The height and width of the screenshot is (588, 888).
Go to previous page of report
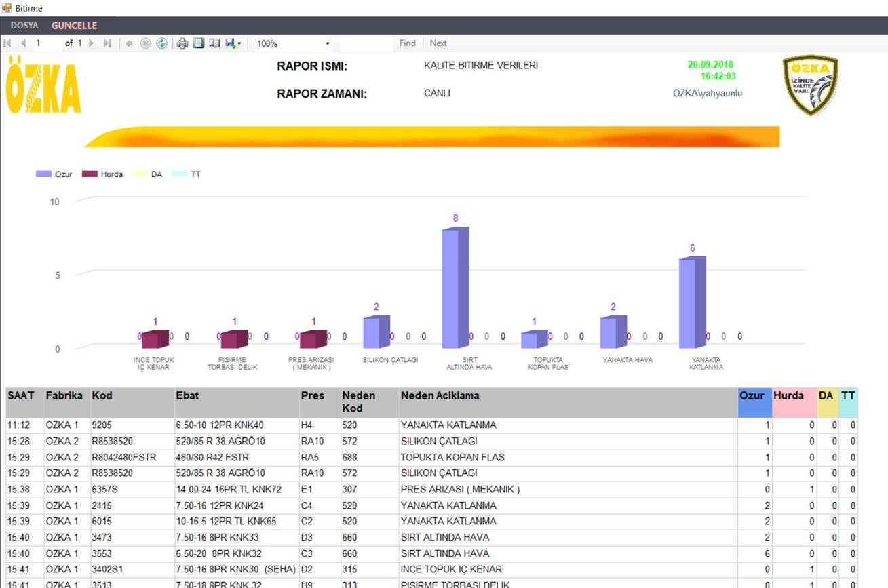pos(23,43)
